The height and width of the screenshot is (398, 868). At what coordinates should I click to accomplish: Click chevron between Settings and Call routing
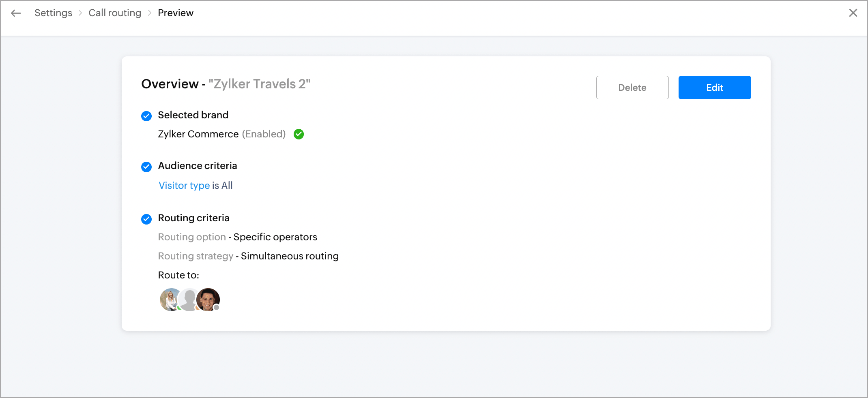tap(80, 13)
